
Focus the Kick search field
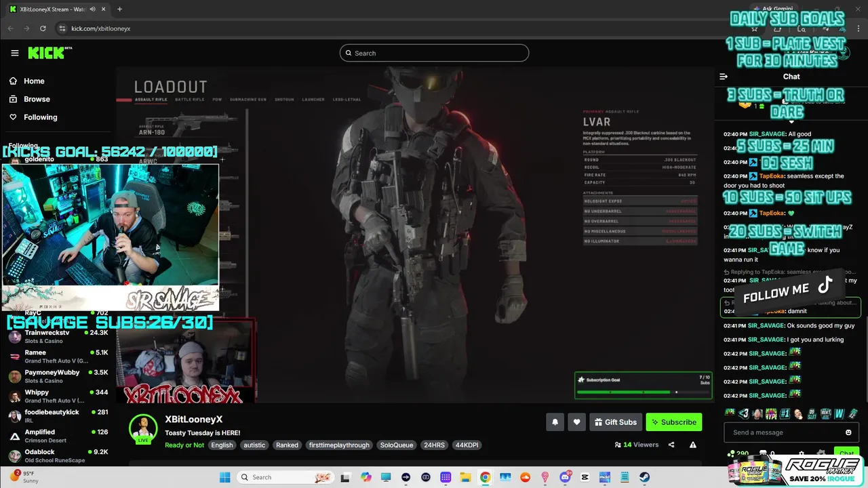[434, 53]
